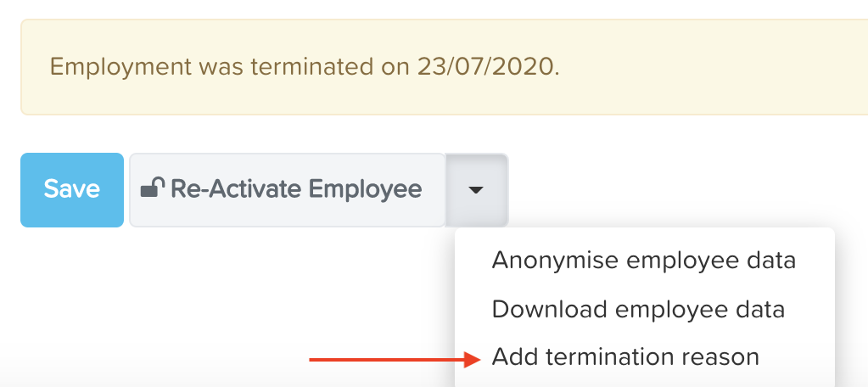Screen dimensions: 868x387
Task: Click the word Save
Action: point(72,188)
